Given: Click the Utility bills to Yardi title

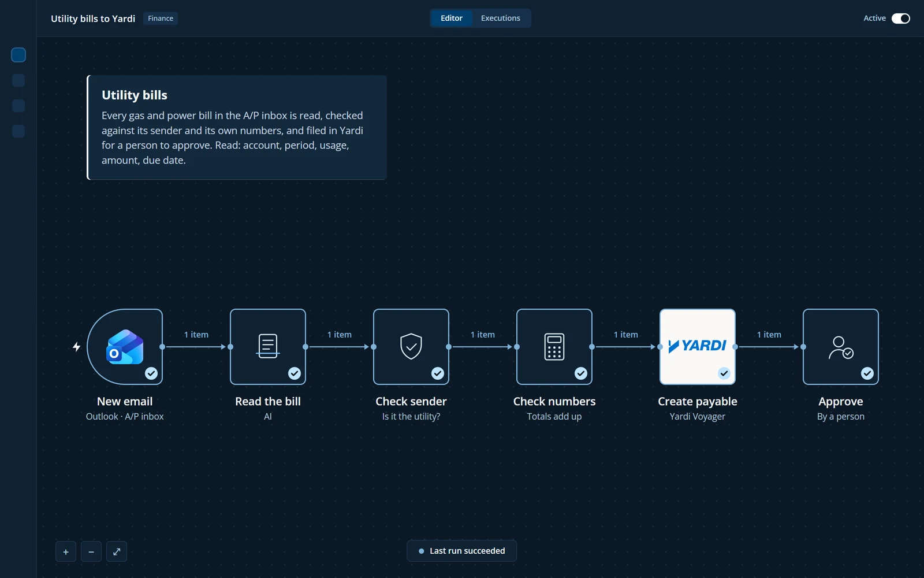Looking at the screenshot, I should 93,18.
